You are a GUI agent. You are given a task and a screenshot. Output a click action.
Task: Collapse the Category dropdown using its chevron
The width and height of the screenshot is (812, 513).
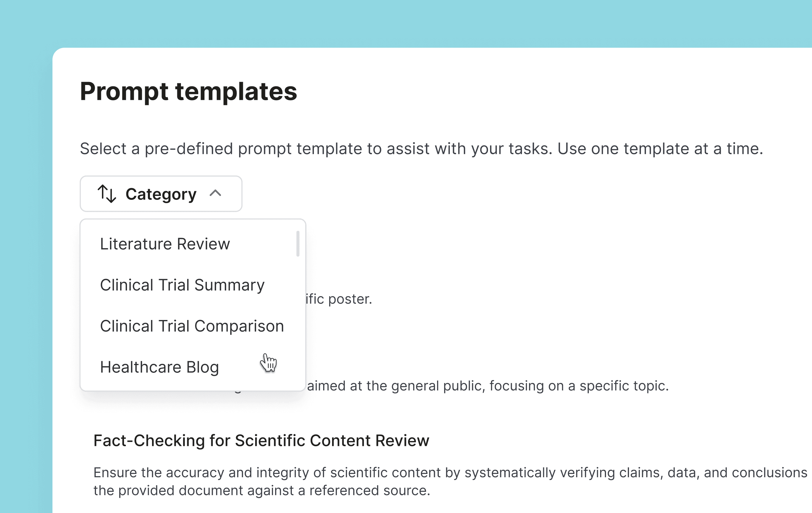[215, 193]
